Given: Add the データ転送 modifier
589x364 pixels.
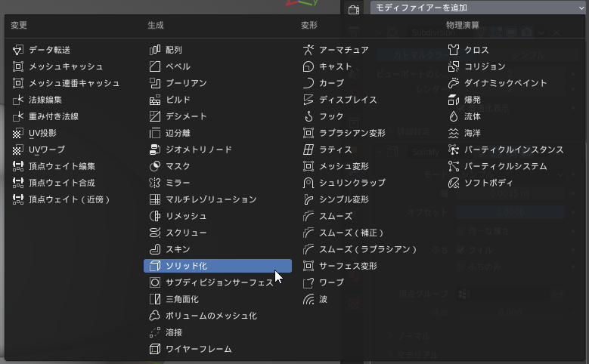Looking at the screenshot, I should click(x=50, y=50).
